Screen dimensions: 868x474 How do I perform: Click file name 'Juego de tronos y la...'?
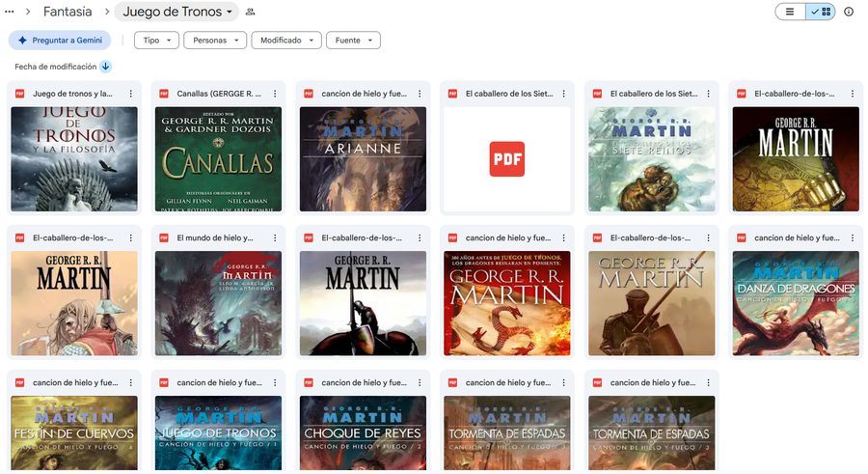(x=72, y=94)
